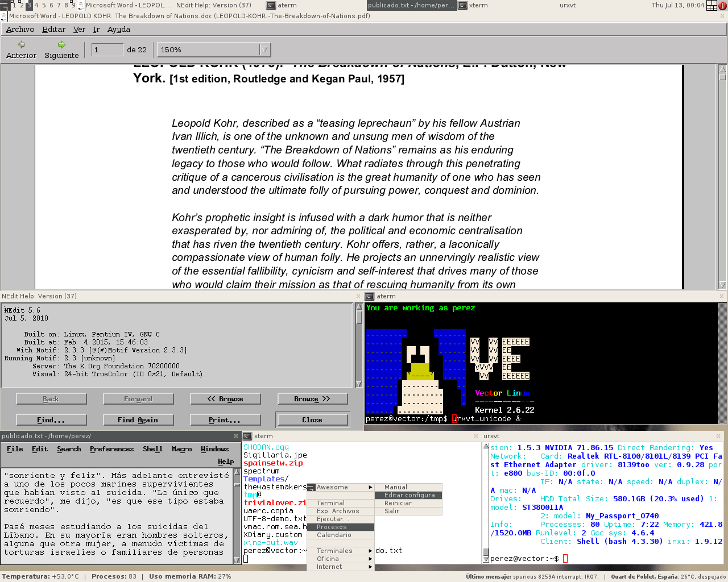The width and height of the screenshot is (728, 582).
Task: Expand the Oficina submenu
Action: (341, 559)
